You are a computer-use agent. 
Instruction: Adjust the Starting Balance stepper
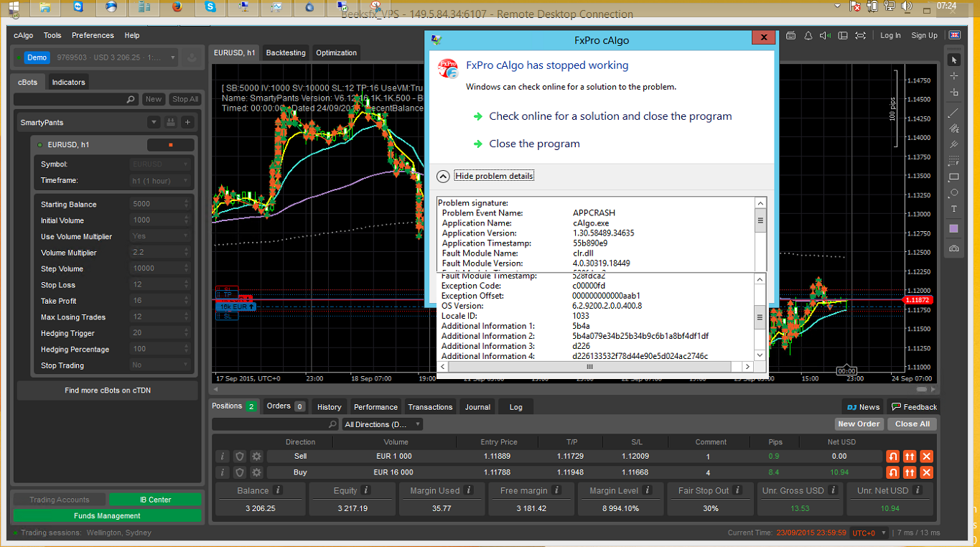187,204
